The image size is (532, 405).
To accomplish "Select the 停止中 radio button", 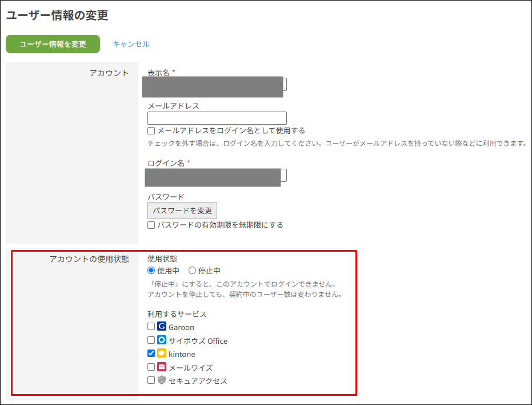I will [x=192, y=271].
